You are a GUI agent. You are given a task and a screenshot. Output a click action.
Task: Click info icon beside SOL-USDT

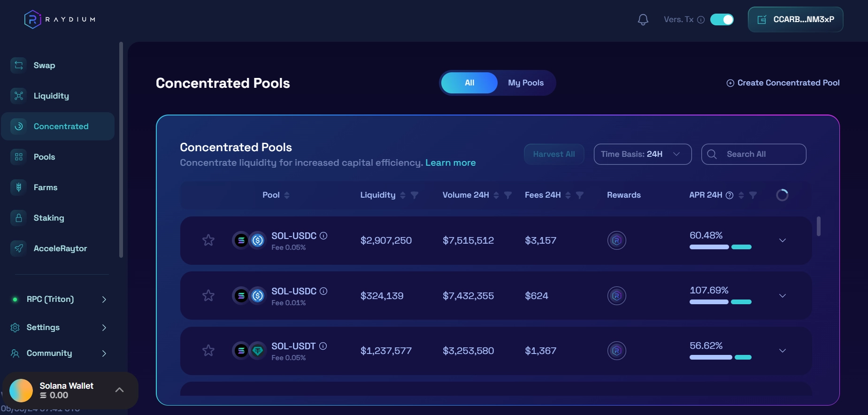point(323,346)
